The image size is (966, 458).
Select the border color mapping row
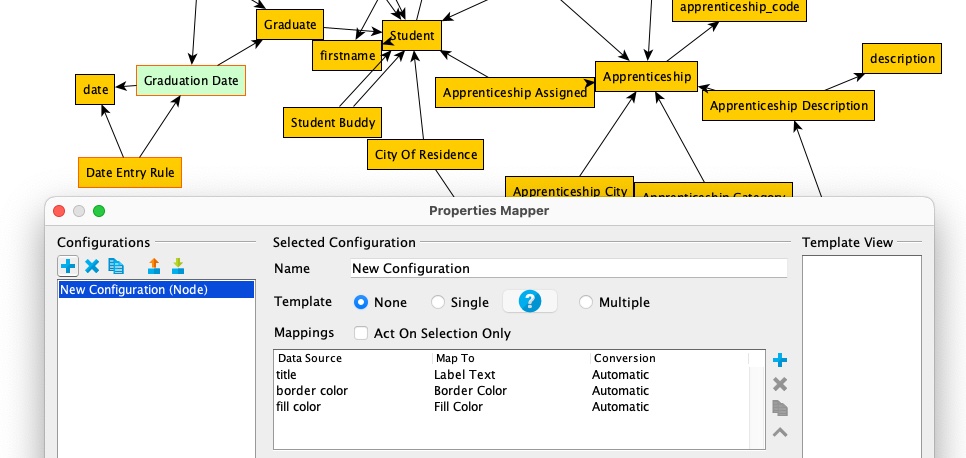312,391
